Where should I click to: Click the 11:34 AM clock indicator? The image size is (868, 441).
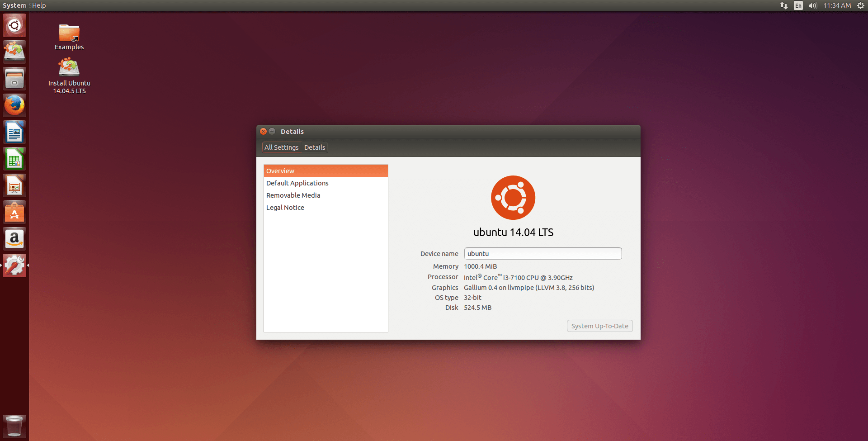837,5
